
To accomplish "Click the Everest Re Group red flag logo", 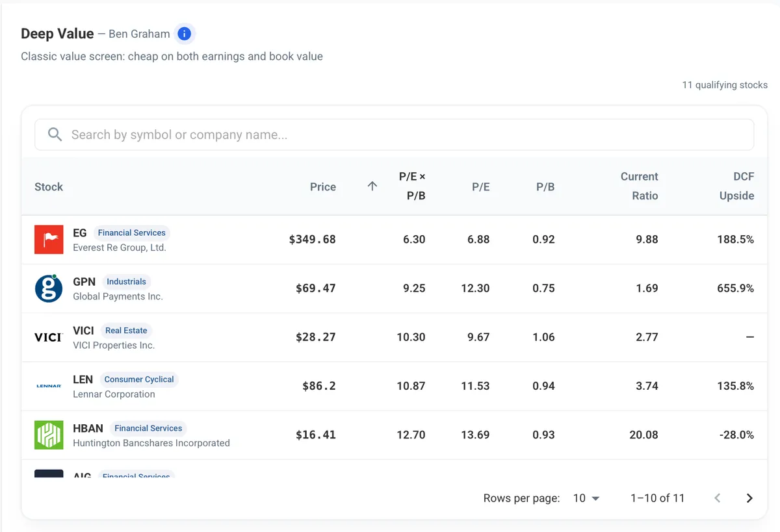I will pos(49,240).
